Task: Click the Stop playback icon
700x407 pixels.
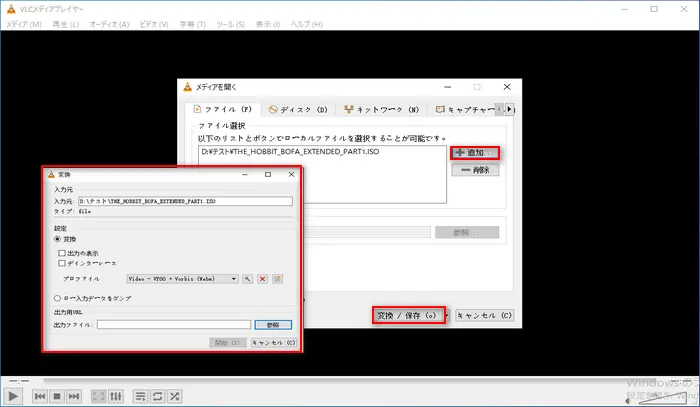Action: coord(59,396)
